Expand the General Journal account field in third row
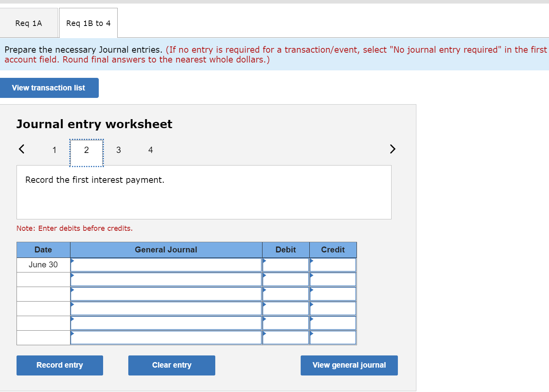Screen dimensions: 549x392 pos(166,294)
